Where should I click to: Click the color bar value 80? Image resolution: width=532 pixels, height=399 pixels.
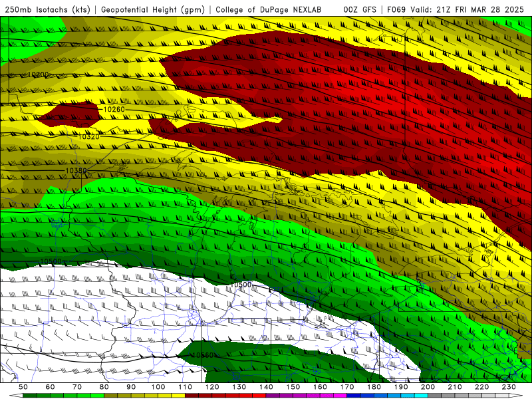coord(104,387)
